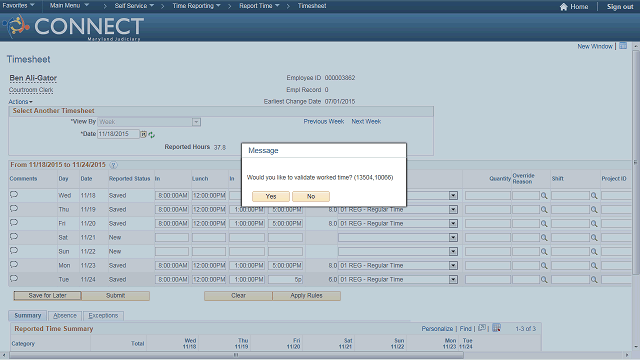Click the Find link in the summary
This screenshot has width=640, height=360.
465,329
